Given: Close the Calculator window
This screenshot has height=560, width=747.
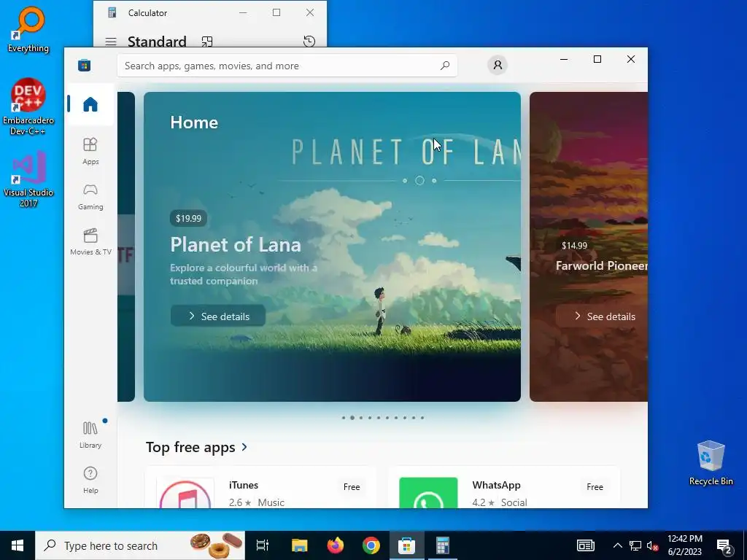Looking at the screenshot, I should [x=310, y=13].
